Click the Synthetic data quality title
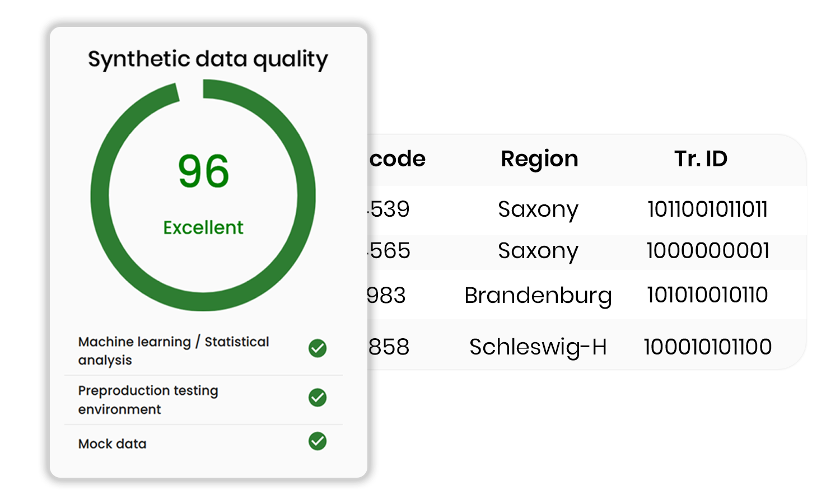This screenshot has height=504, width=840. tap(208, 59)
